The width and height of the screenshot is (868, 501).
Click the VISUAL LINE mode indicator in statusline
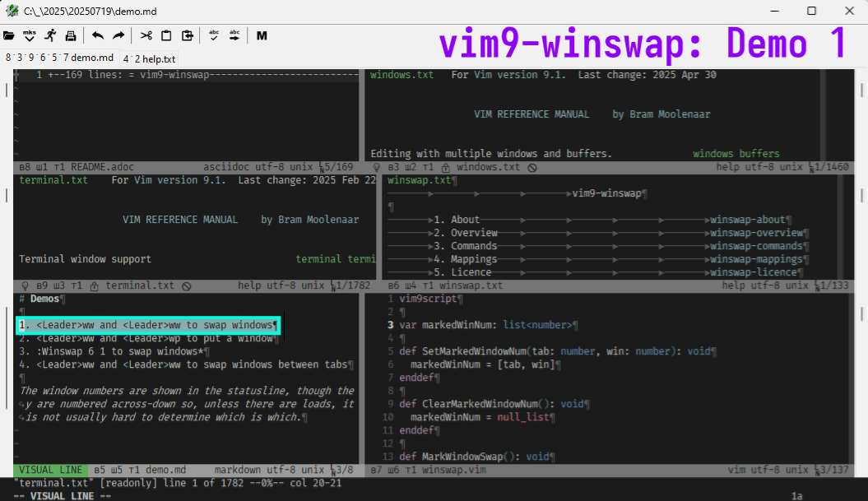point(51,470)
